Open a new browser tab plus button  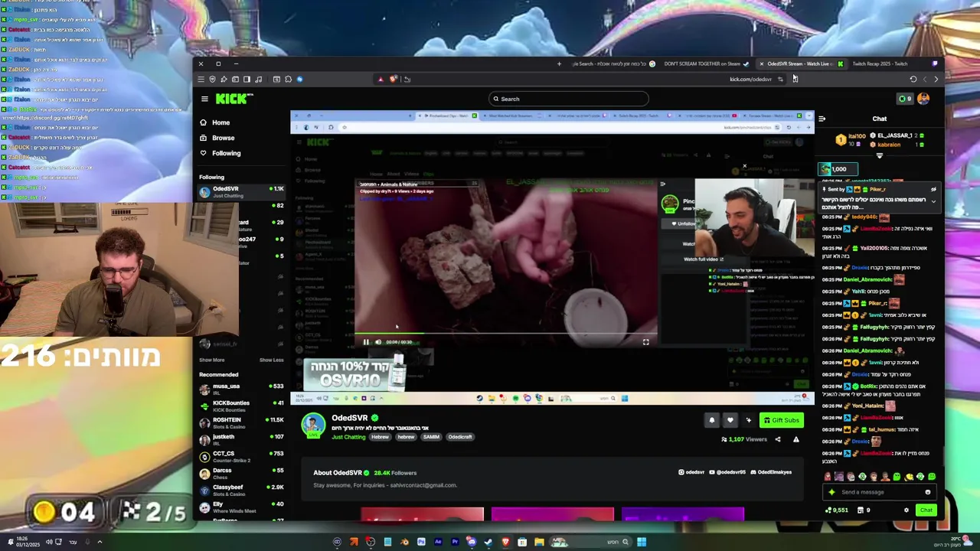coord(559,64)
